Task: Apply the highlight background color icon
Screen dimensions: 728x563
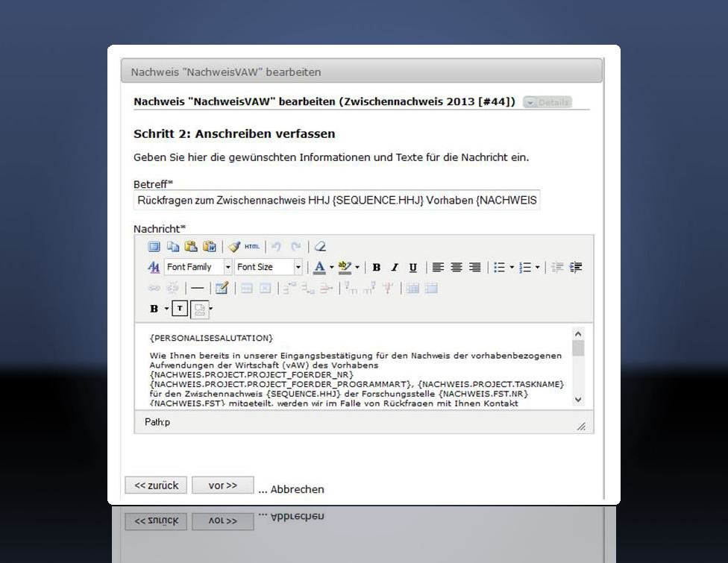Action: pyautogui.click(x=345, y=267)
